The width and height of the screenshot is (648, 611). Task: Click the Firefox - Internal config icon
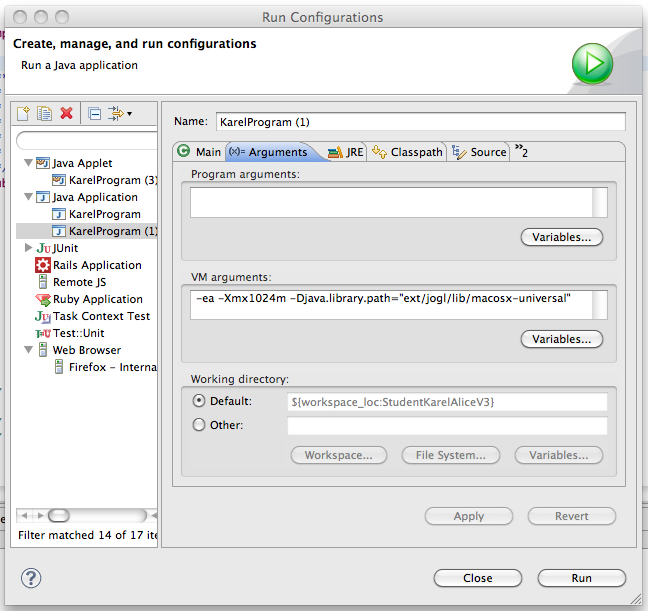(x=59, y=367)
